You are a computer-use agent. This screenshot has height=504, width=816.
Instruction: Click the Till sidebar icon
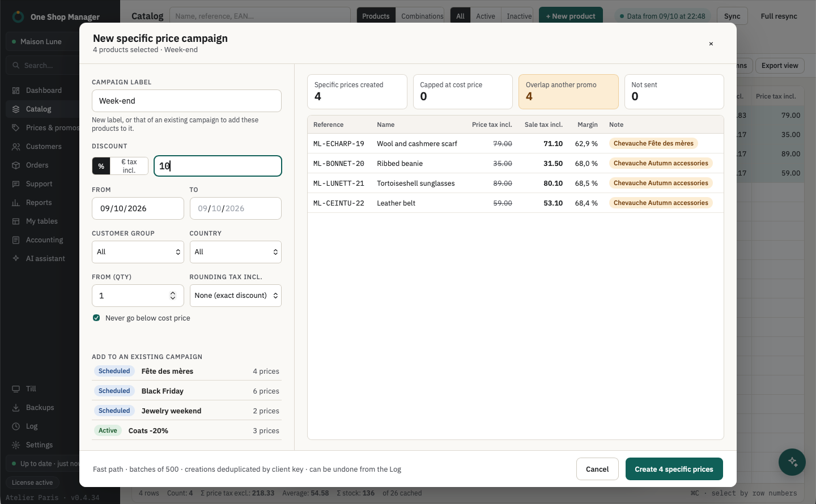coord(16,389)
